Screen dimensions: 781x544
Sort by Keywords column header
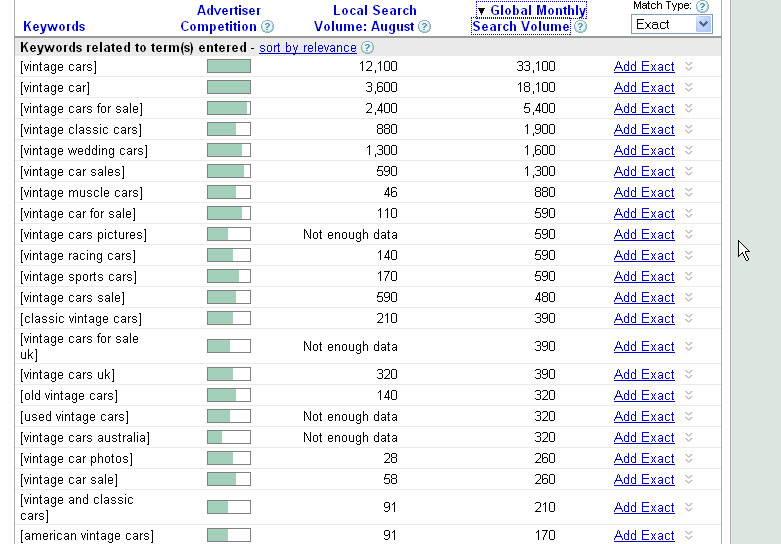(x=54, y=27)
